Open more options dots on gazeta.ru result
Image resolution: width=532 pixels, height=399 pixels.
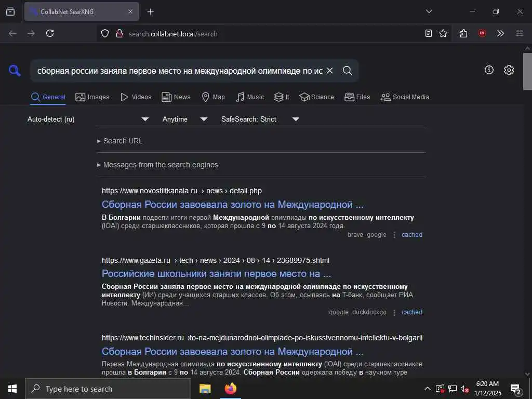click(394, 312)
